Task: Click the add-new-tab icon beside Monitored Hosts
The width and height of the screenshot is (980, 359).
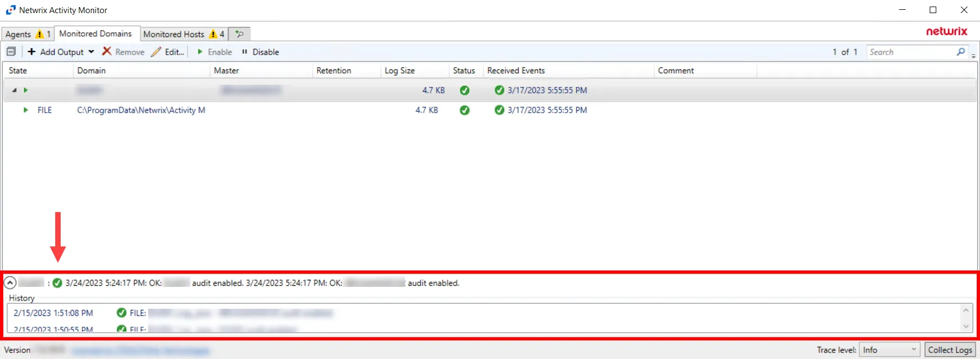Action: tap(239, 34)
